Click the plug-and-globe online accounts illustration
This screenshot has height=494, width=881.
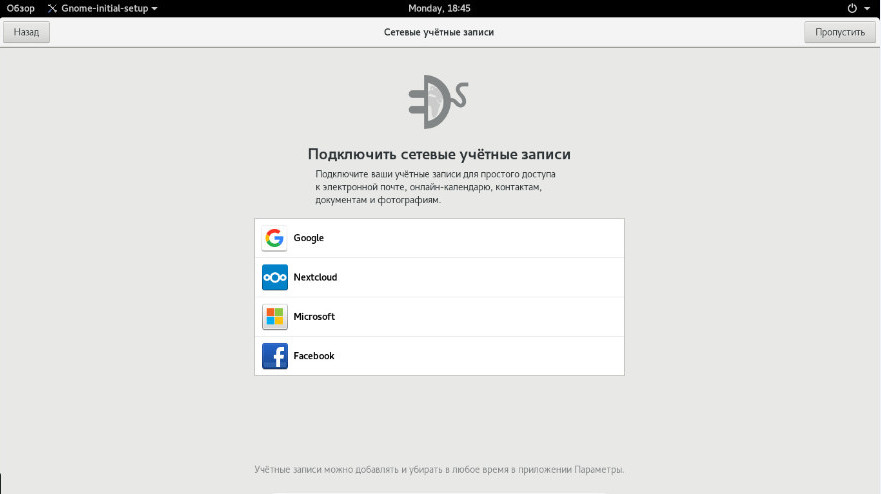438,102
